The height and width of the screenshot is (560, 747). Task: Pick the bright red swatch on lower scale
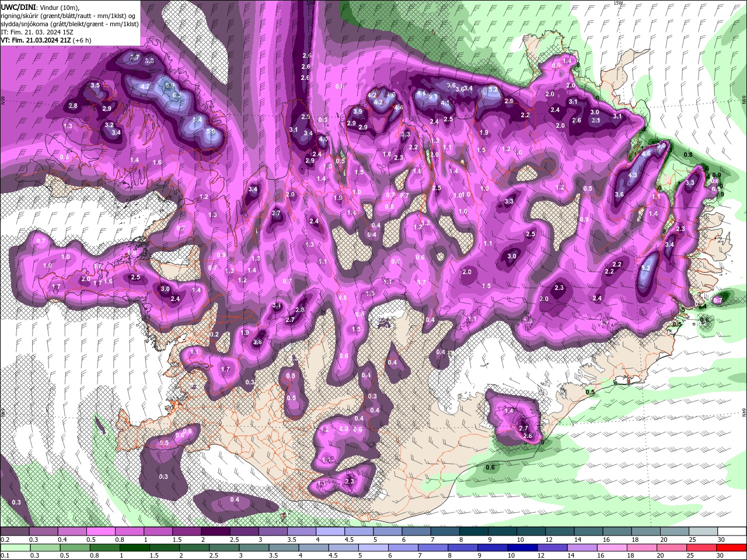coord(731,548)
